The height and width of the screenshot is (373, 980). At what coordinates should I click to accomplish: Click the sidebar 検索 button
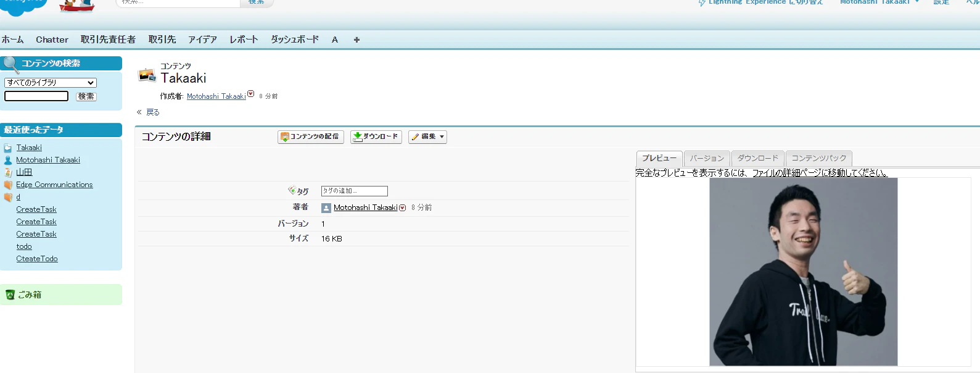[x=86, y=96]
